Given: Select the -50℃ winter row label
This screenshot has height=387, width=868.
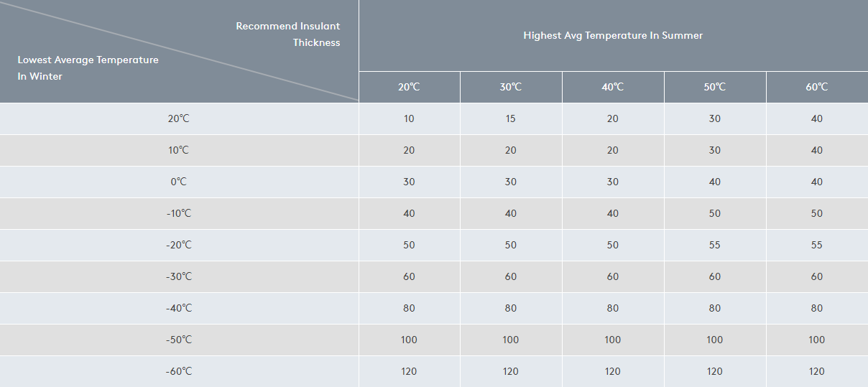Looking at the screenshot, I should tap(179, 340).
